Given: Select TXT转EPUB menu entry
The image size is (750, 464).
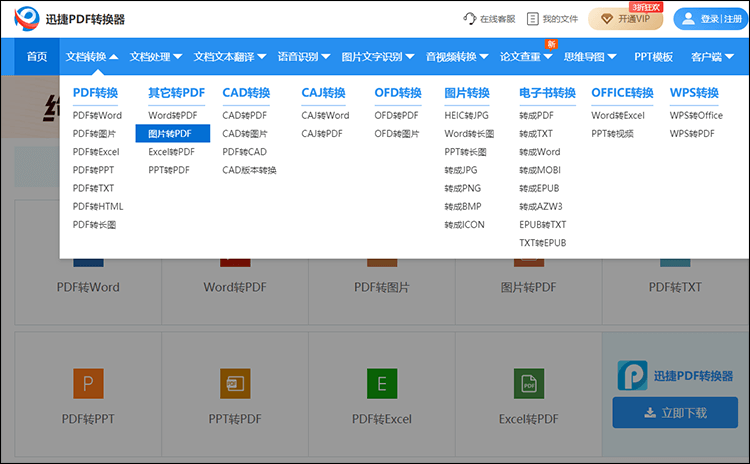Looking at the screenshot, I should [x=543, y=243].
